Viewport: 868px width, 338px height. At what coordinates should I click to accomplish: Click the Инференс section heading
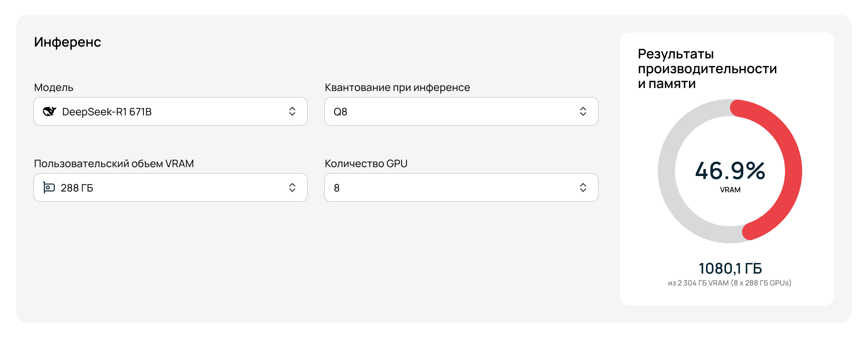pyautogui.click(x=67, y=42)
